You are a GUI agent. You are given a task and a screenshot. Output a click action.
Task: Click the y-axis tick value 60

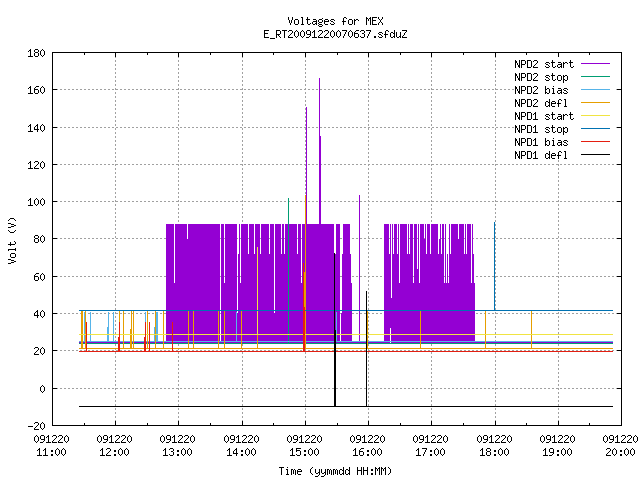click(x=39, y=277)
